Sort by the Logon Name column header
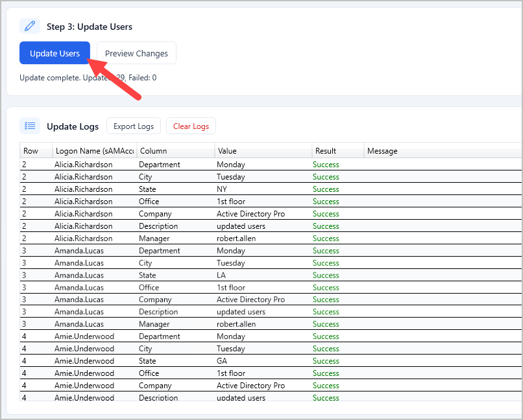The image size is (523, 420). point(93,151)
